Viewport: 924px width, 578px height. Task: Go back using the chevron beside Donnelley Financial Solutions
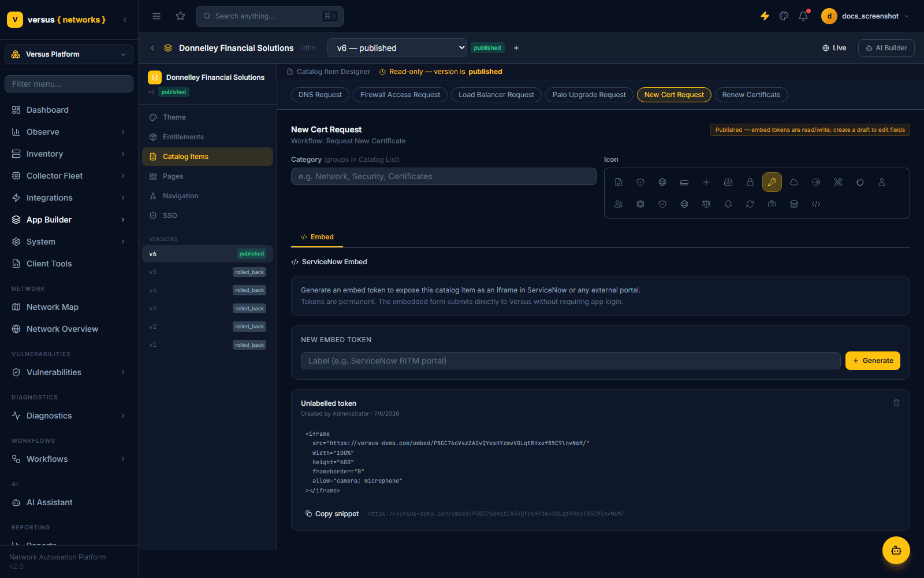(x=152, y=48)
